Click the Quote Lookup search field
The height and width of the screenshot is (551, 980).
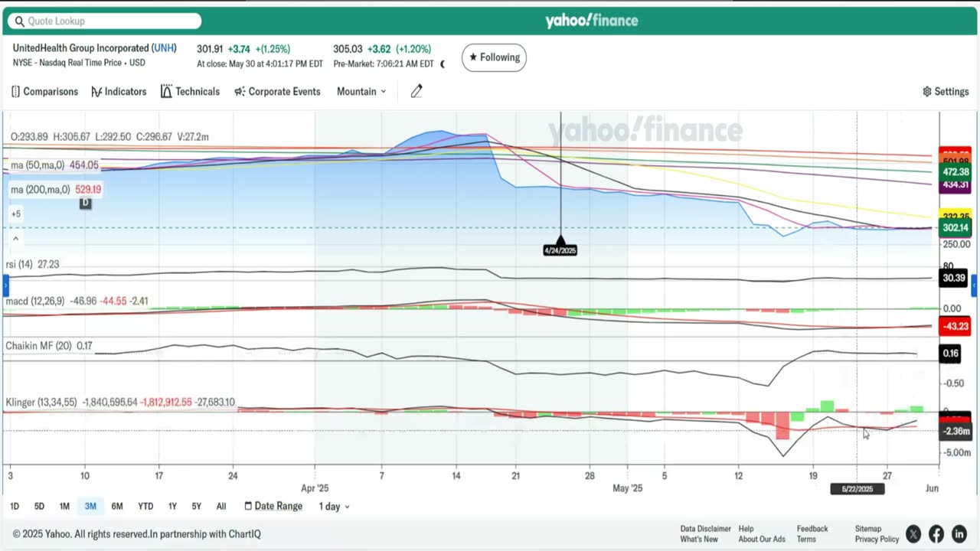pyautogui.click(x=105, y=21)
